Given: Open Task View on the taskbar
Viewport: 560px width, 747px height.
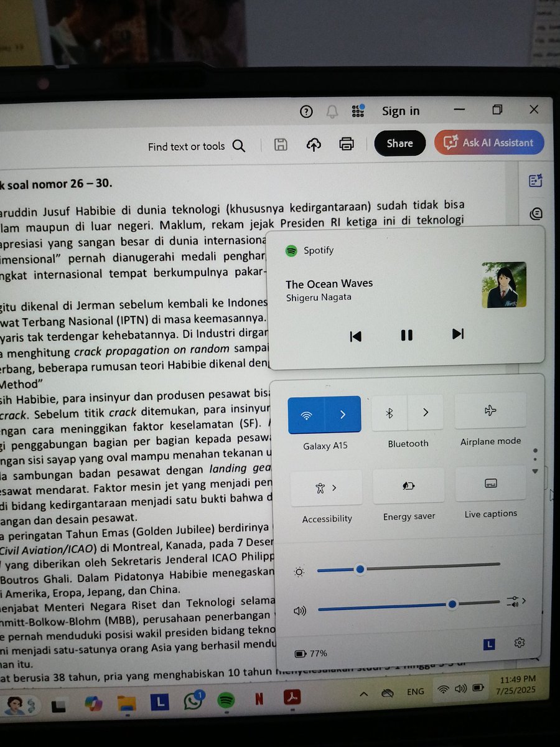Looking at the screenshot, I should 59,706.
